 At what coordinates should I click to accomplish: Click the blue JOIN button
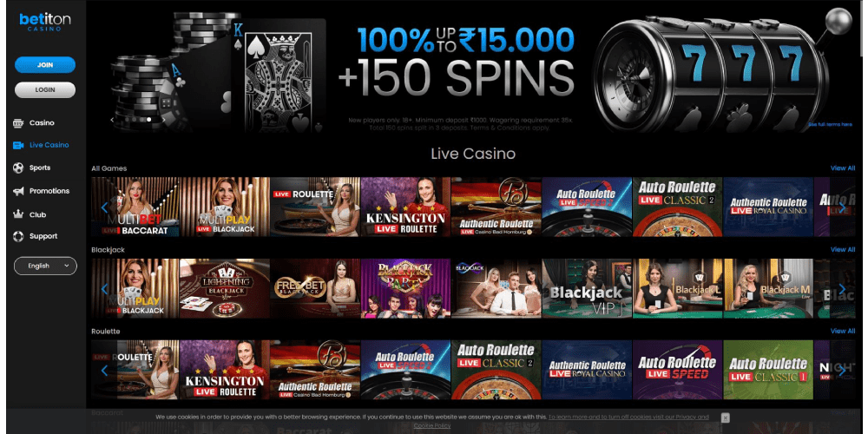(x=45, y=65)
